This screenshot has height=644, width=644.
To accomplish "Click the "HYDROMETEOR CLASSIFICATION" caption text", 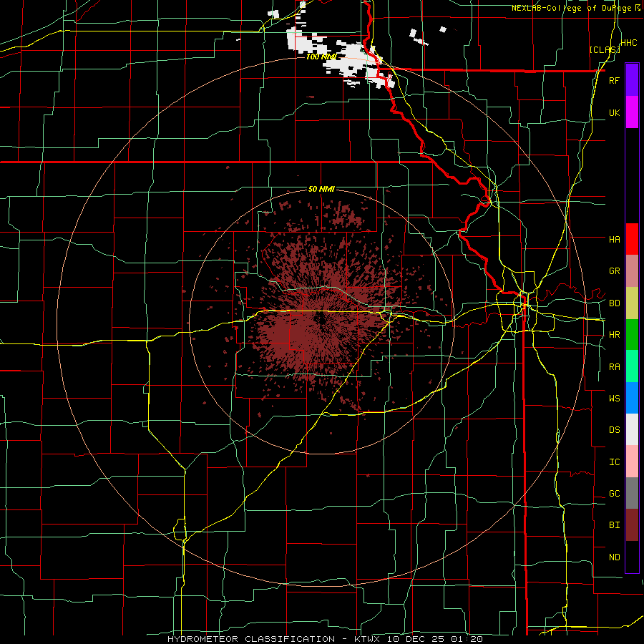I will 251,639.
